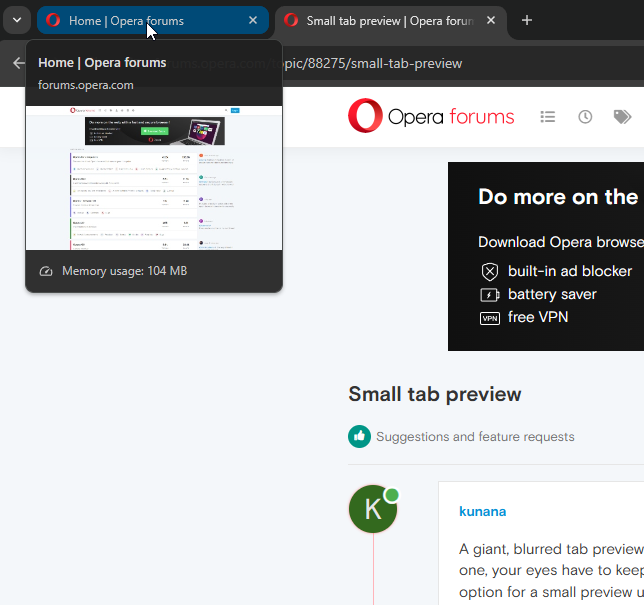Click the tab preview thumbnail image
Image resolution: width=644 pixels, height=605 pixels.
(x=154, y=178)
